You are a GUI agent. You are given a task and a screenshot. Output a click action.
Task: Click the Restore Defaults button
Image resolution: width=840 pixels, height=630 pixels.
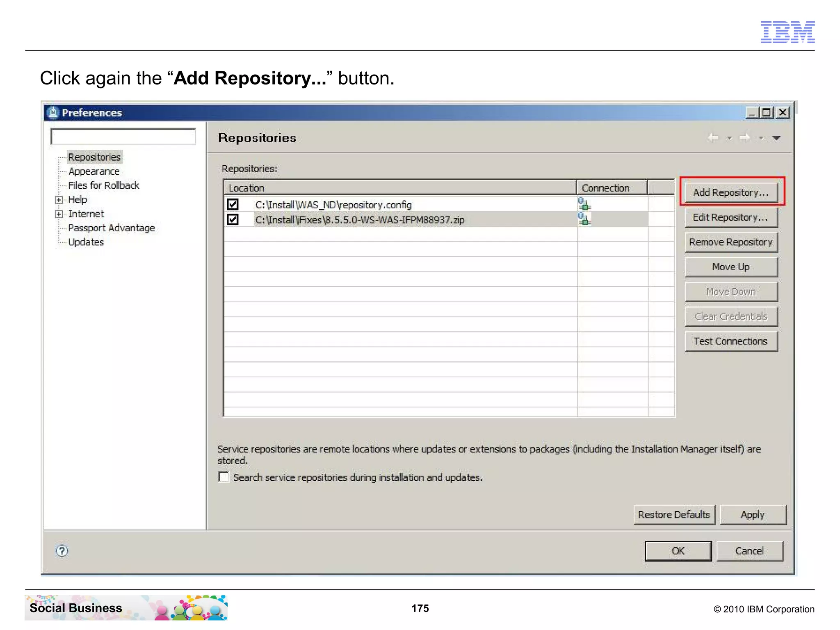(674, 514)
